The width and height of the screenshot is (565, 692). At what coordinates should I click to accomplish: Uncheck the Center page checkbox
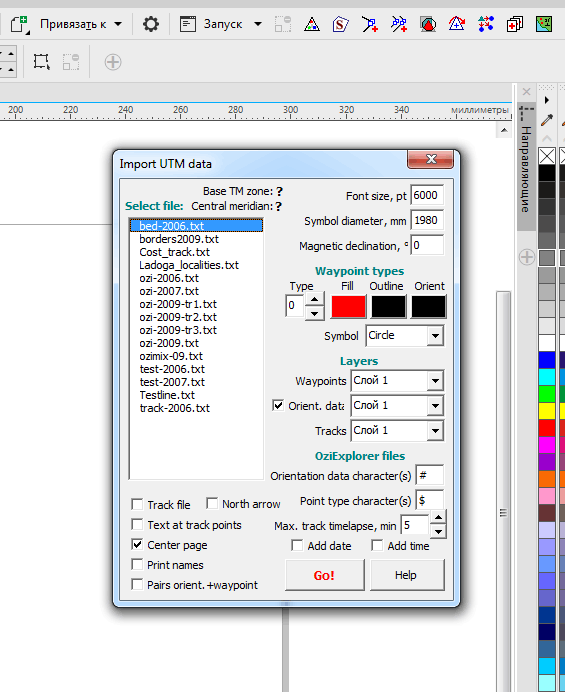pos(137,545)
